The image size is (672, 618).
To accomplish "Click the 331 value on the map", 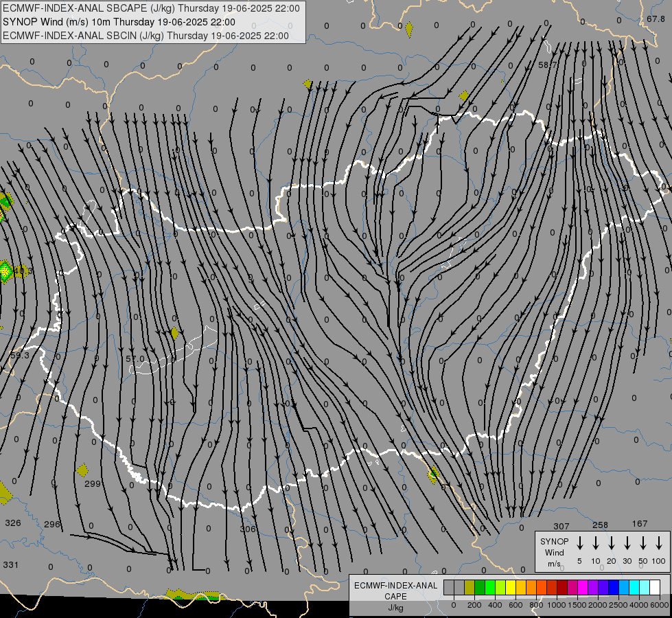I will click(11, 565).
